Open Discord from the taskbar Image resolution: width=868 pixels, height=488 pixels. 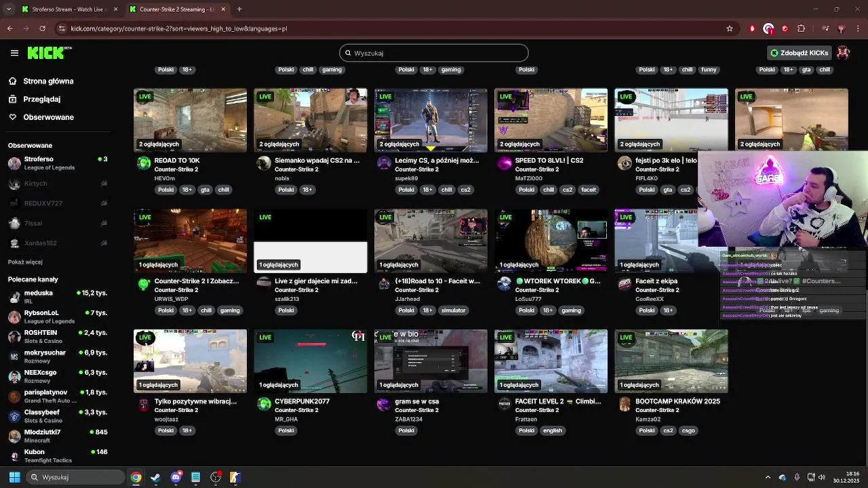176,477
